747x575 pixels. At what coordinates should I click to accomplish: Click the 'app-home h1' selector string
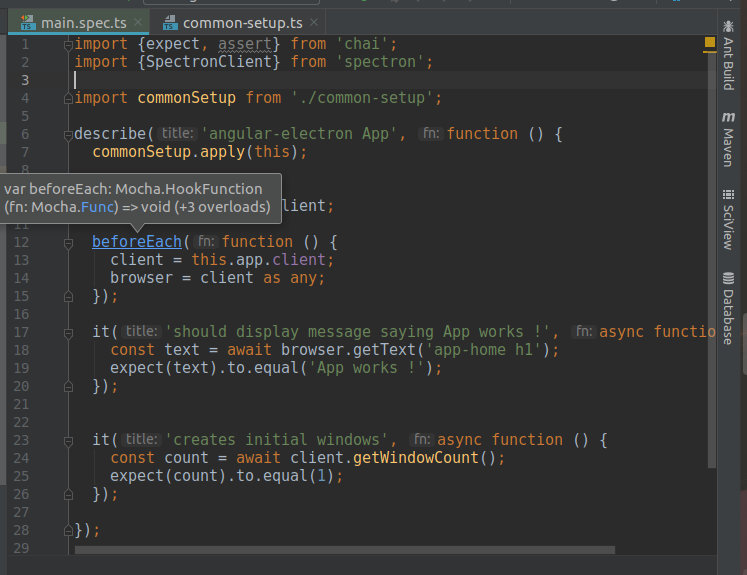(x=484, y=350)
